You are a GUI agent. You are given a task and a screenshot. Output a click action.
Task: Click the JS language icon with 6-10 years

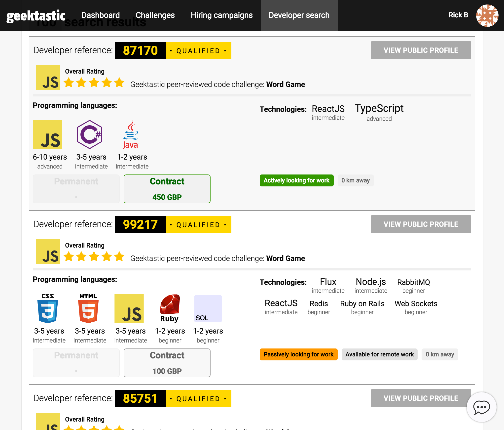[48, 135]
